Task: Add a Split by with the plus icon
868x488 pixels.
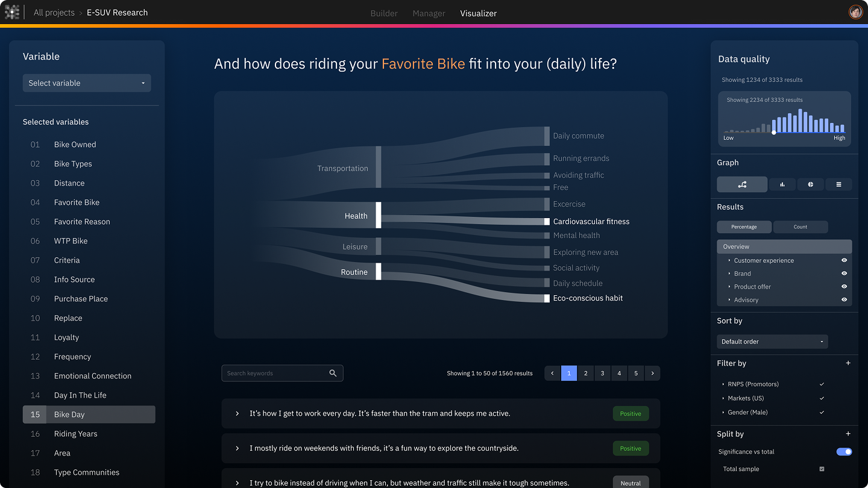Action: pos(848,434)
